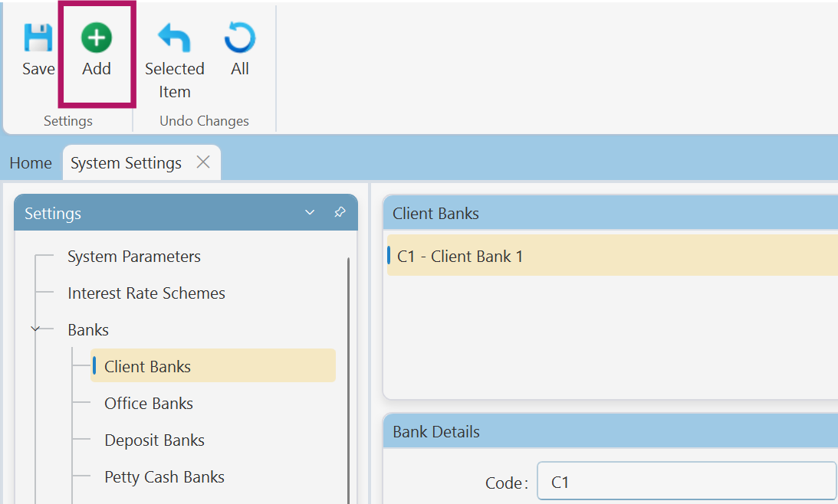Pin the Settings panel open

340,212
